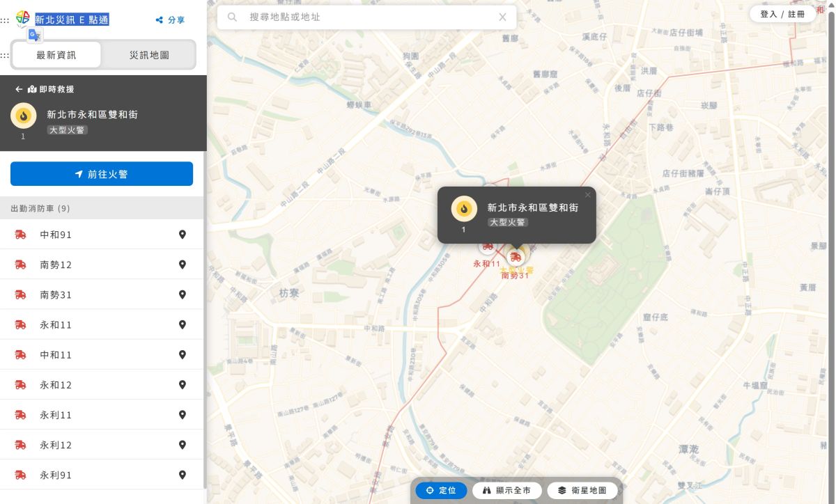The height and width of the screenshot is (504, 836).
Task: Clear the search box with the X icon
Action: [x=502, y=17]
